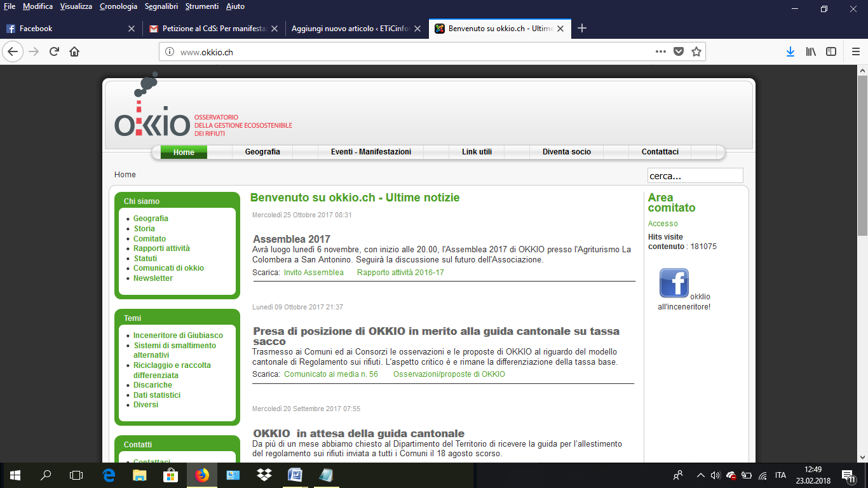Open Task View on taskbar
This screenshot has width=868, height=488.
pyautogui.click(x=76, y=475)
